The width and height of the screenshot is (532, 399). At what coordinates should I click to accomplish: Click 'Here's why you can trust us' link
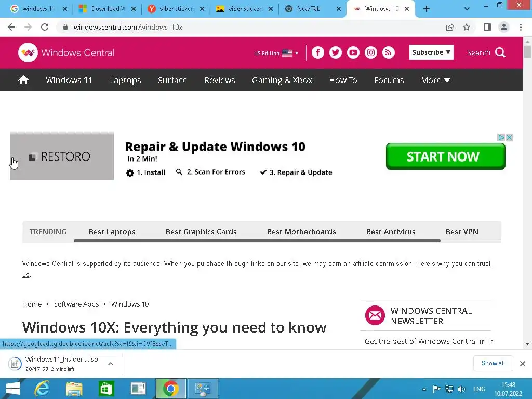(453, 263)
